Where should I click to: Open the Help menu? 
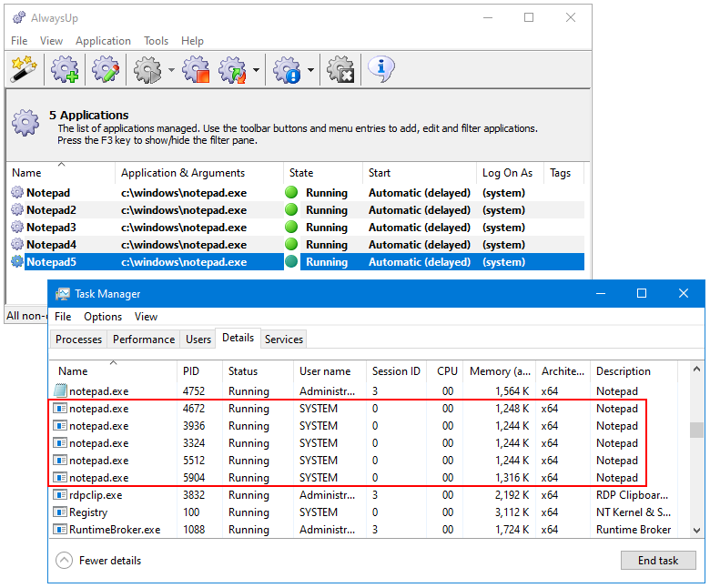(192, 41)
